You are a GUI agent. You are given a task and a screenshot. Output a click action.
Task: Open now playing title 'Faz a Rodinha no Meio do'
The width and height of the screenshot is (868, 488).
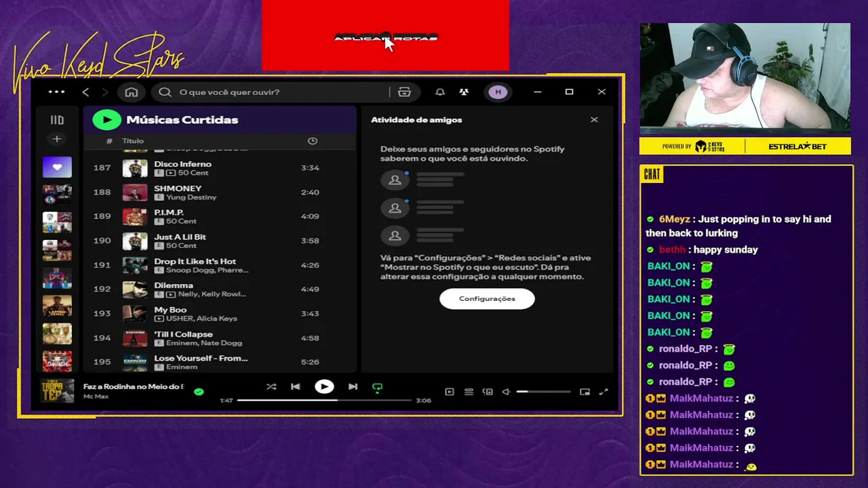click(x=134, y=386)
